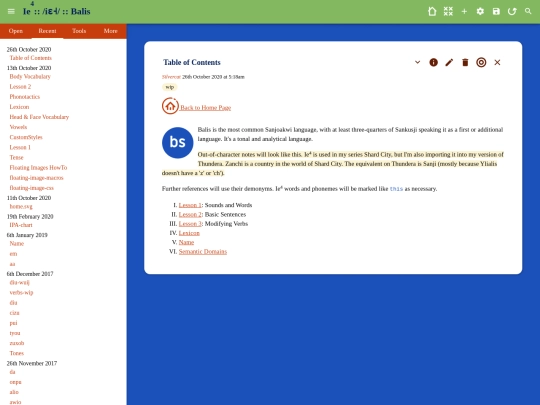The width and height of the screenshot is (540, 405).
Task: Open search with magnifier icon
Action: (528, 11)
